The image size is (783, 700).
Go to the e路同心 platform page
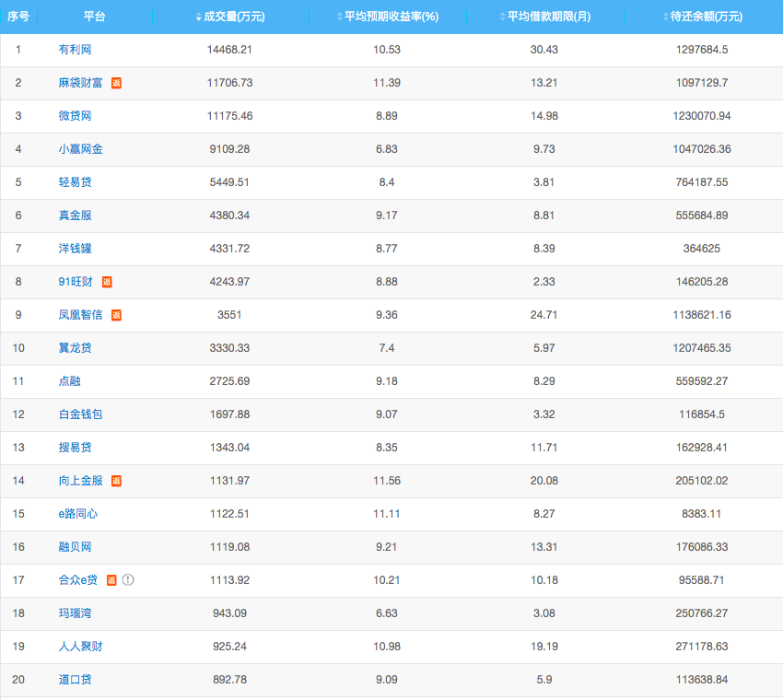78,514
